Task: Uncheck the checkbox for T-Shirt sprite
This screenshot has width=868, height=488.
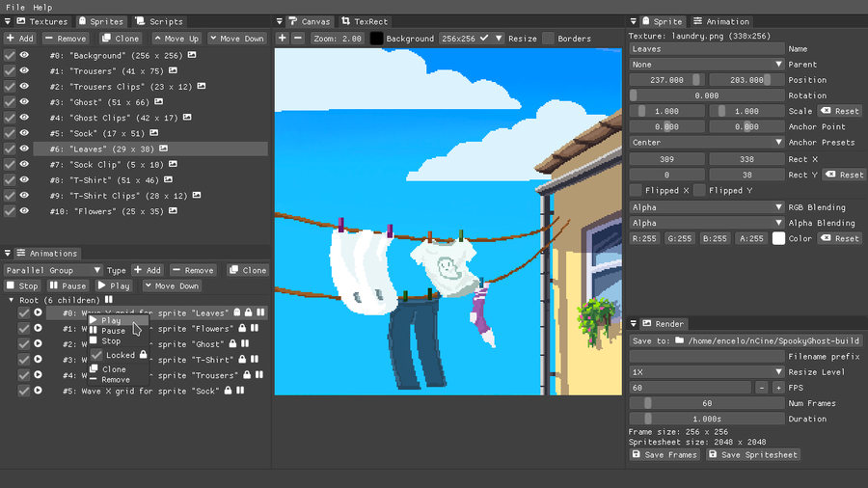Action: (x=10, y=179)
